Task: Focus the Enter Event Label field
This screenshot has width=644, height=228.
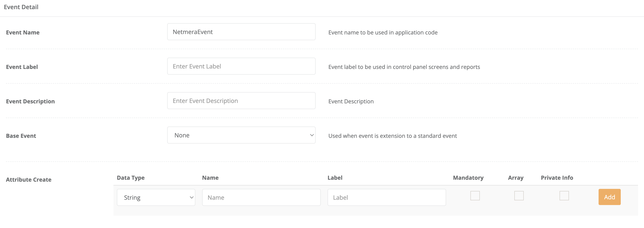Action: click(x=241, y=66)
